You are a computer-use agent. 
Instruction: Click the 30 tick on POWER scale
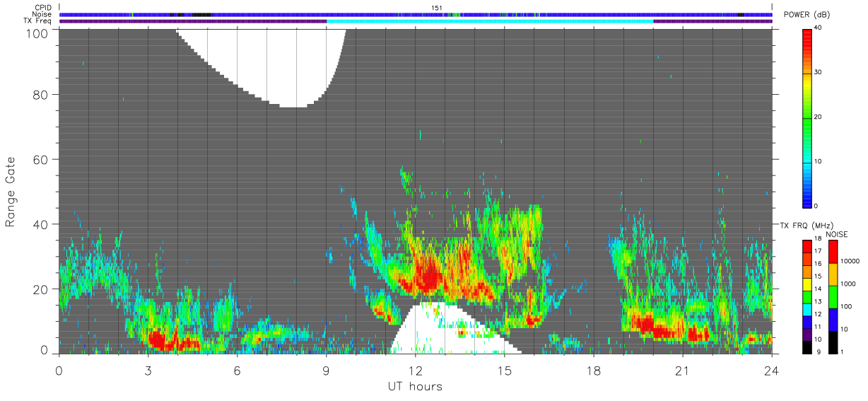pos(819,72)
